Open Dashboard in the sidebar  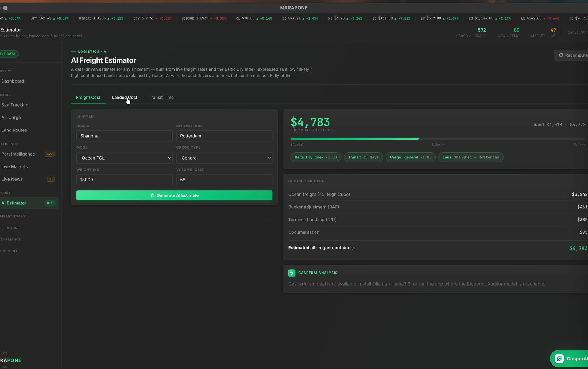pos(29,81)
